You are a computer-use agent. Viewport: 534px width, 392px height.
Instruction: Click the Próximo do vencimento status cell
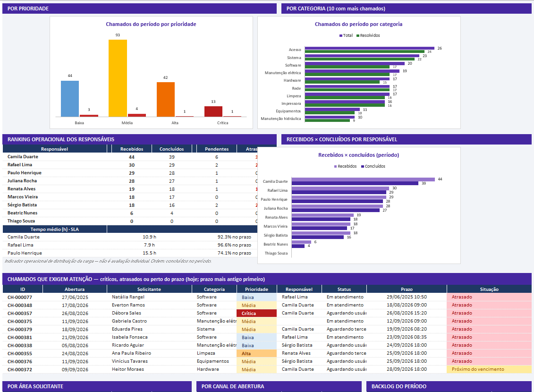tap(489, 369)
